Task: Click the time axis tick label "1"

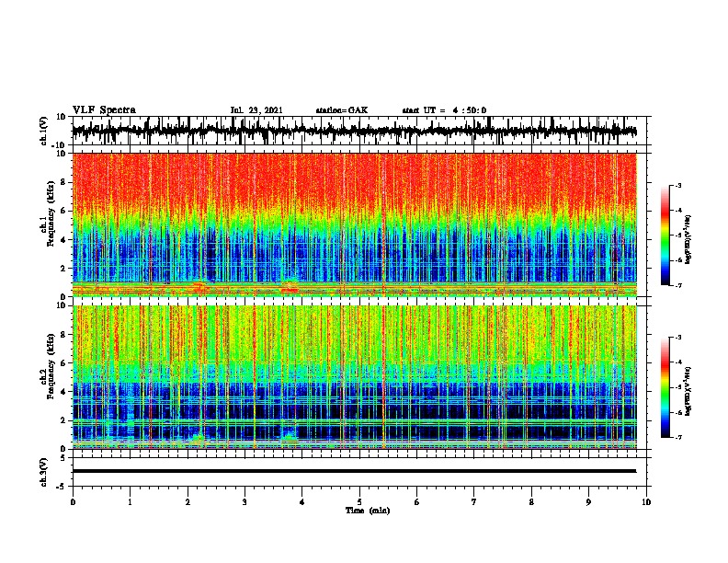Action: point(130,502)
